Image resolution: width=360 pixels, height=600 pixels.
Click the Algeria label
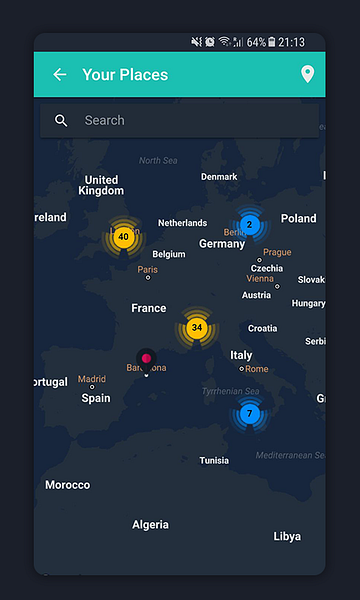pos(150,525)
